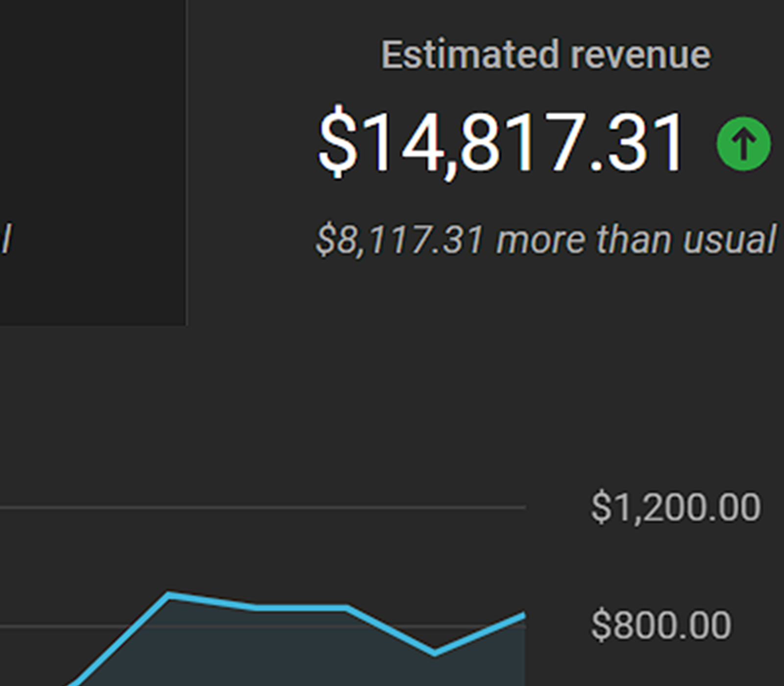Select the Estimated revenue heading
Screen dimensions: 784x686
546,55
